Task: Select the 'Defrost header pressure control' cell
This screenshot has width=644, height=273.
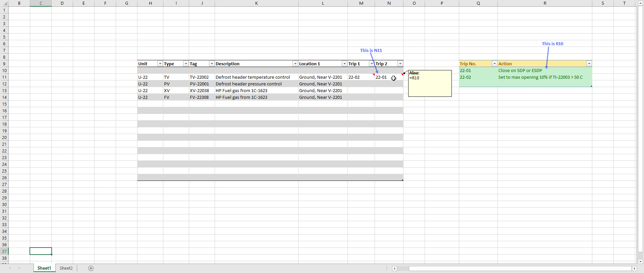Action: (257, 84)
